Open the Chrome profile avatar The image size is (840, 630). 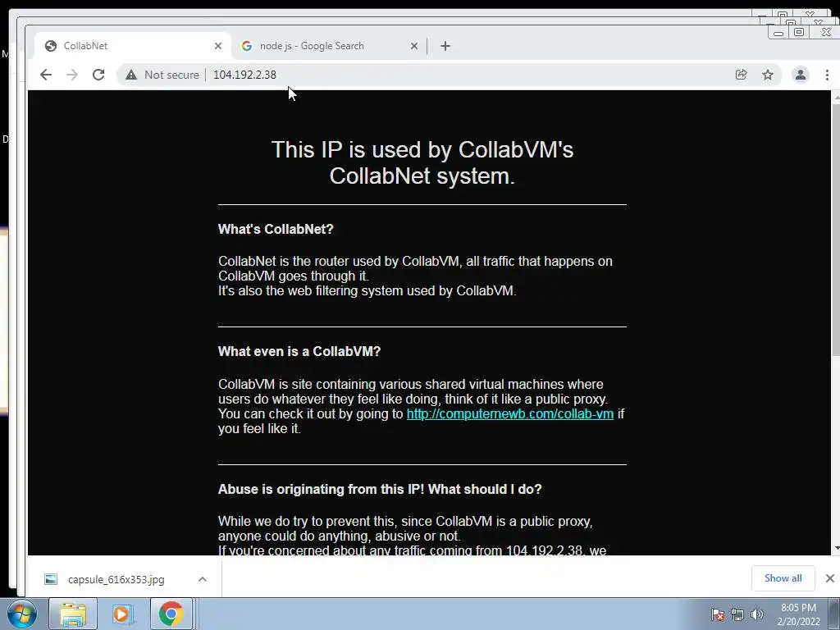coord(801,75)
